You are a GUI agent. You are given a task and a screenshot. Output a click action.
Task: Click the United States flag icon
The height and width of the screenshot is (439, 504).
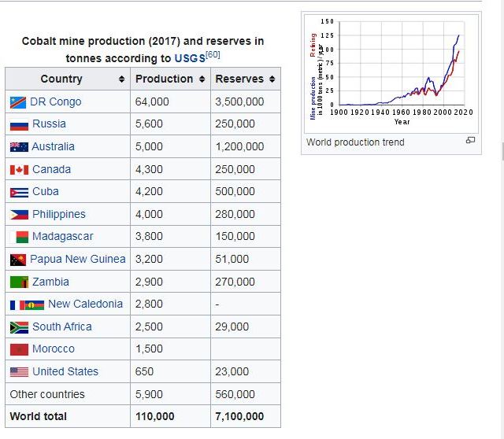19,372
